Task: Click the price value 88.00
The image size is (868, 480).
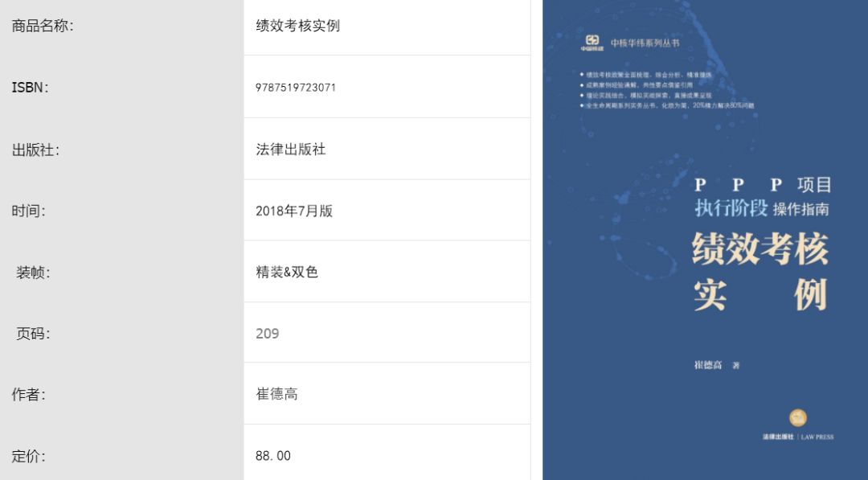Action: pos(272,456)
